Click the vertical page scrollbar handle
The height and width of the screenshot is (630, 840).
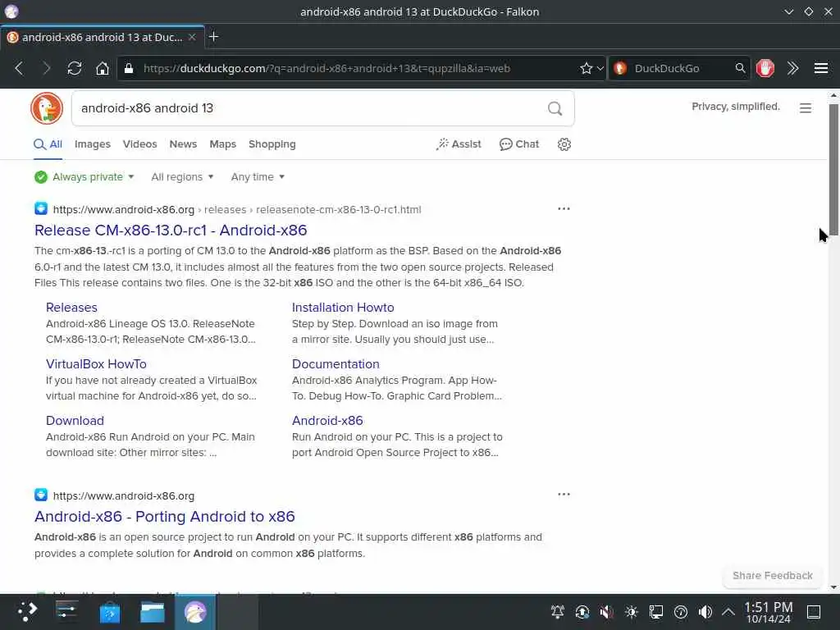pos(833,169)
